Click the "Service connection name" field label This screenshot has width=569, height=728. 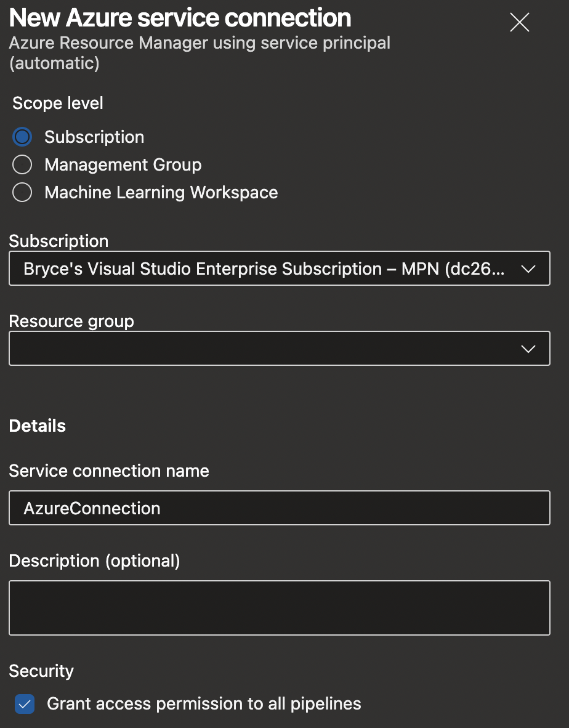109,471
